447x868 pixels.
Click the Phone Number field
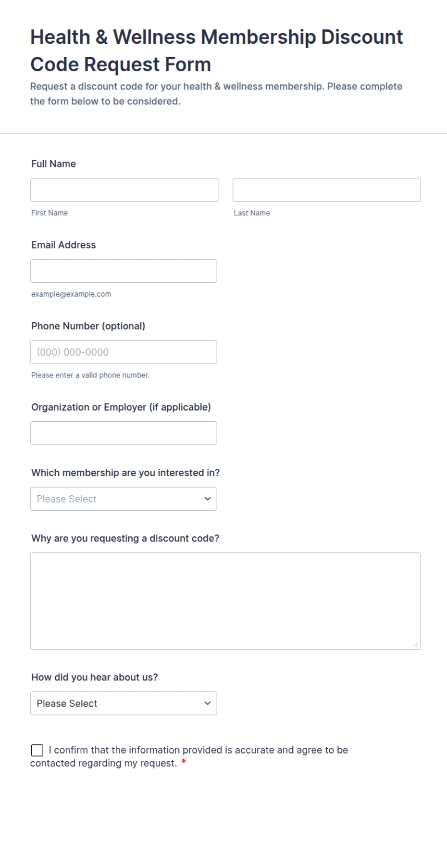[124, 352]
